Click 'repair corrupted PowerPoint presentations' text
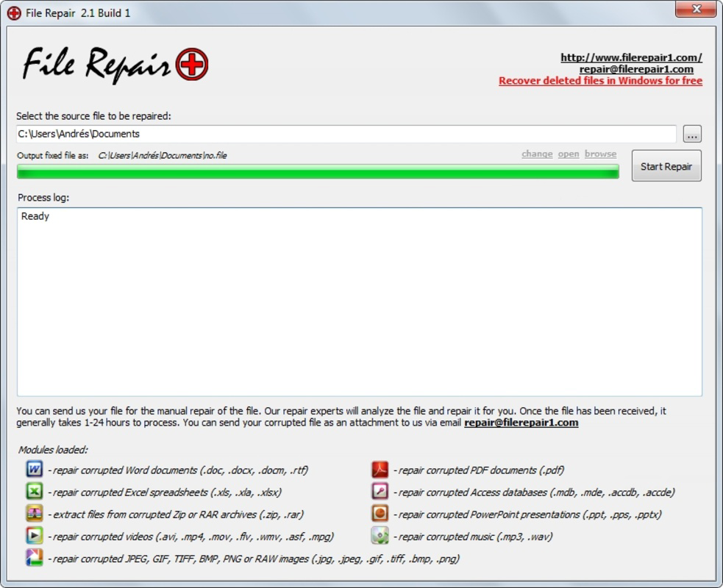The image size is (723, 588). [x=527, y=514]
